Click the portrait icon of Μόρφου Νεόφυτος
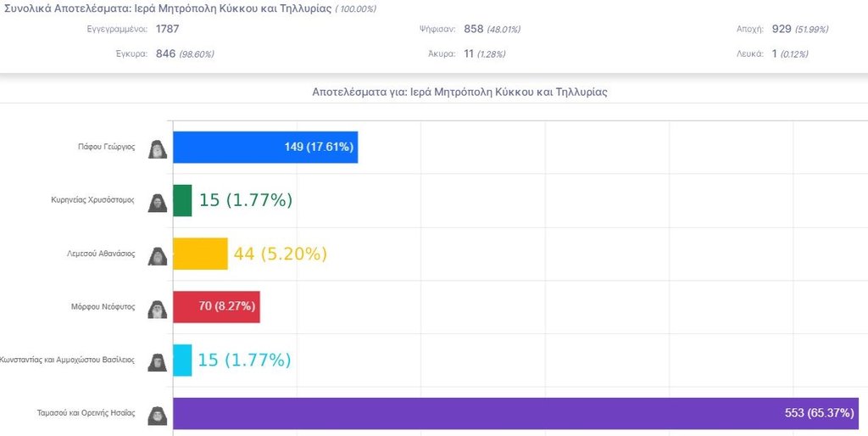 [x=157, y=310]
